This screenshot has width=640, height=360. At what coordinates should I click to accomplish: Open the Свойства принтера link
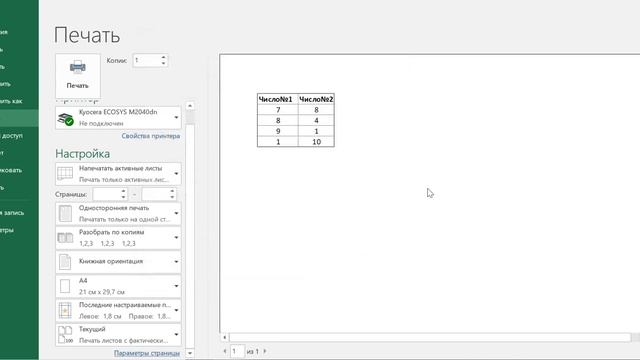151,136
